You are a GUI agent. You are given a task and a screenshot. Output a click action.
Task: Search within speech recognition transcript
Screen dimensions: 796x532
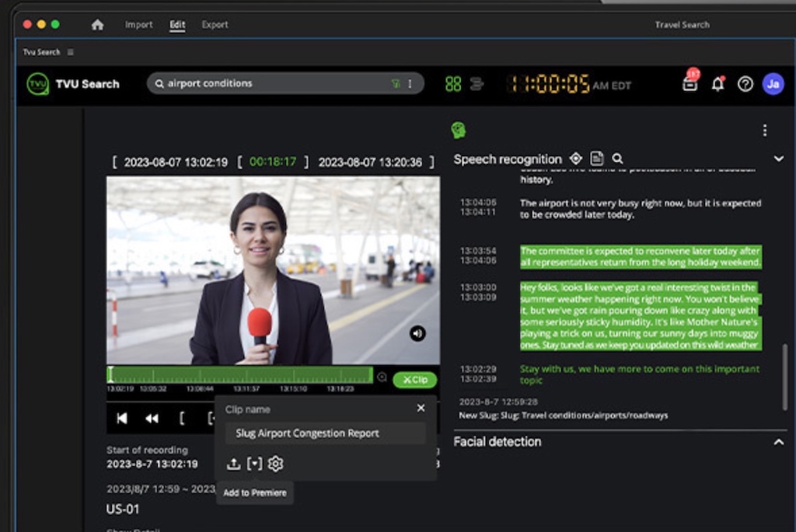click(617, 158)
